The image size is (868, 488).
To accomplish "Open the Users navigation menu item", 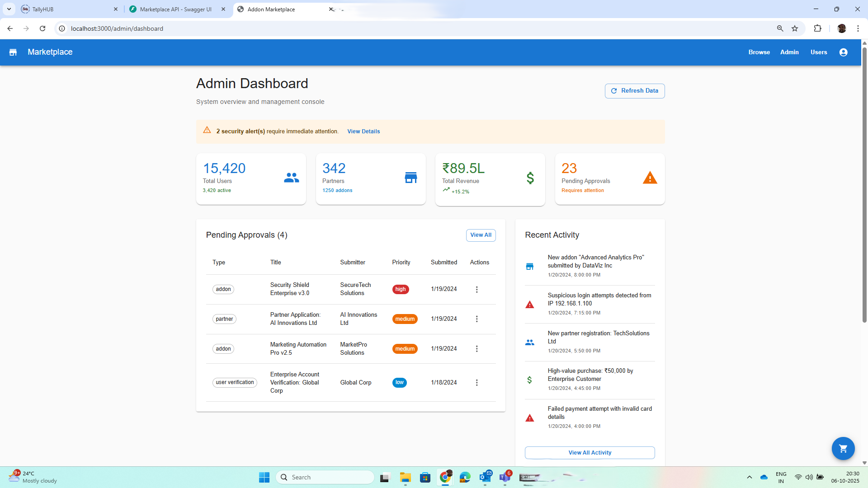I will point(818,52).
